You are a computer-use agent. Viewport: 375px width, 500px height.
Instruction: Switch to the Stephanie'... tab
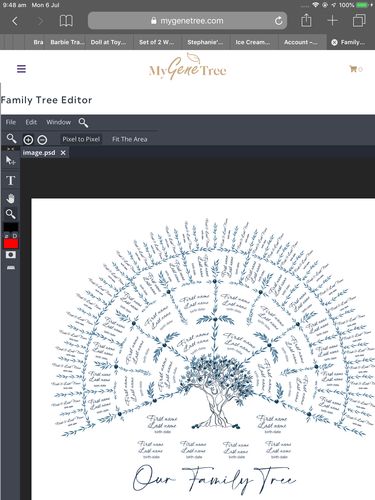coord(205,42)
